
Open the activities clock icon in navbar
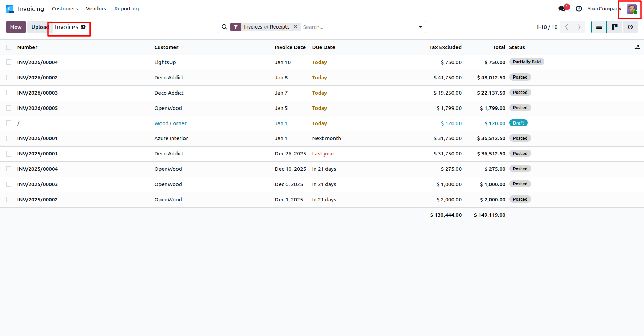(x=579, y=9)
